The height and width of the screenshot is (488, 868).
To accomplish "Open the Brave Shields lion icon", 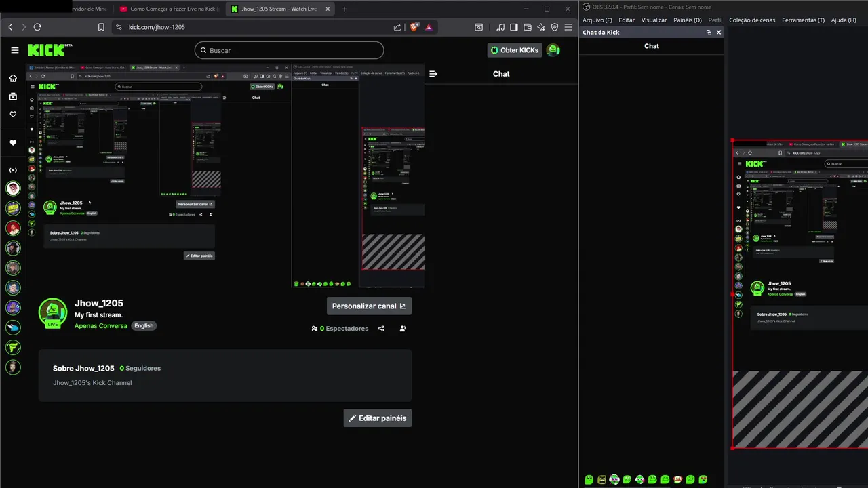I will tap(414, 27).
